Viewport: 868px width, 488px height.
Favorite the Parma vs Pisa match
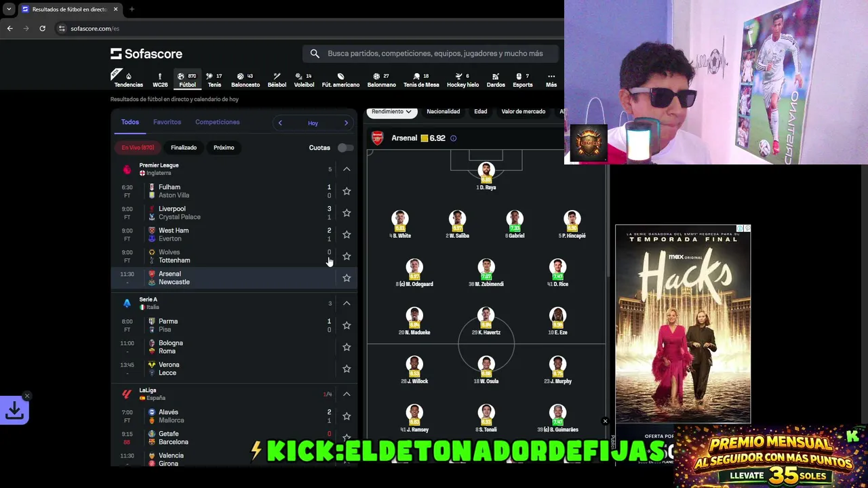[347, 325]
